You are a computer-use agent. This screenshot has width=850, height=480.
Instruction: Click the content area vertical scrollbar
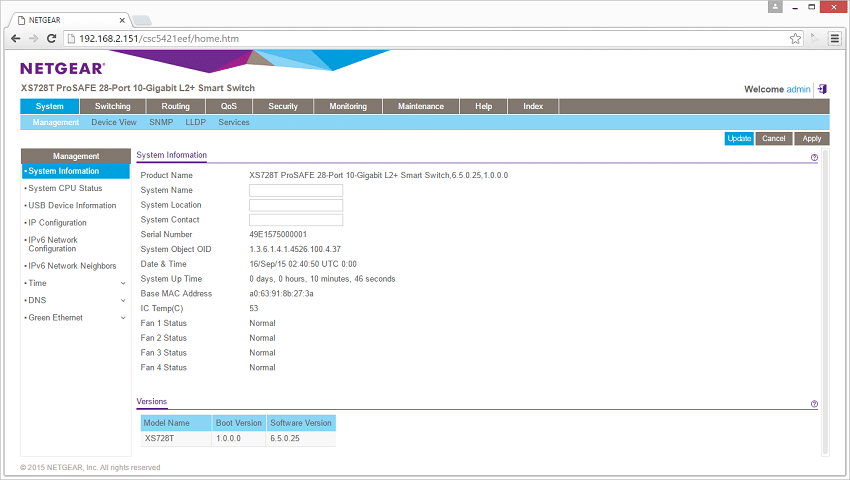[x=825, y=302]
